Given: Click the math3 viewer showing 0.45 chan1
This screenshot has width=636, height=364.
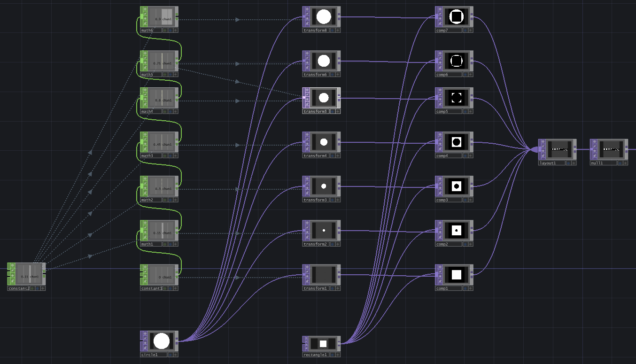Looking at the screenshot, I should click(162, 142).
